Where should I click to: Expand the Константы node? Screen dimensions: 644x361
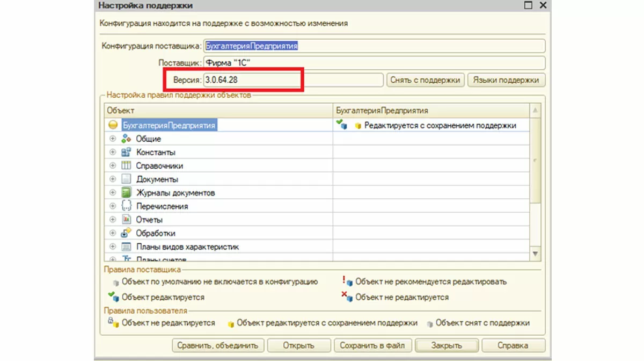point(113,152)
